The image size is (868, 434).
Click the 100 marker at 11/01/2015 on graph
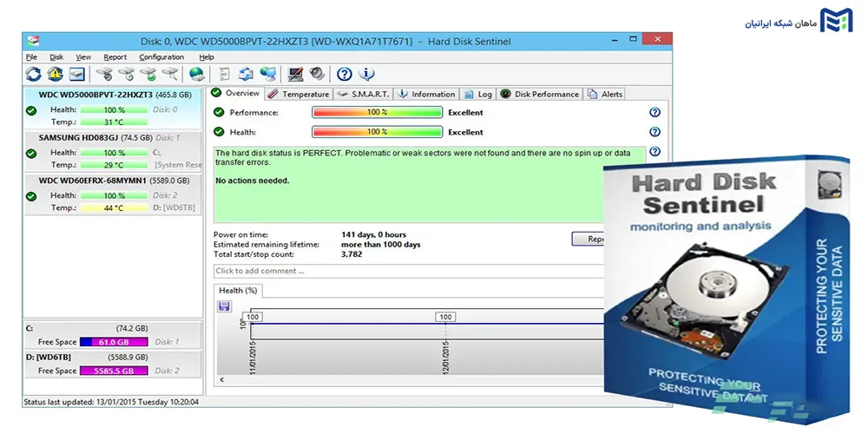(x=253, y=317)
